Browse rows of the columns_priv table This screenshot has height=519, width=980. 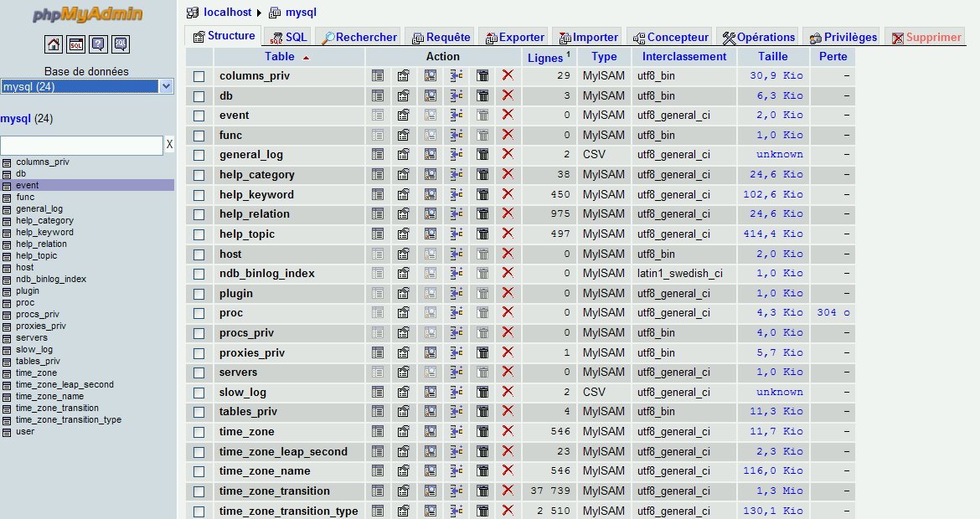click(x=378, y=75)
